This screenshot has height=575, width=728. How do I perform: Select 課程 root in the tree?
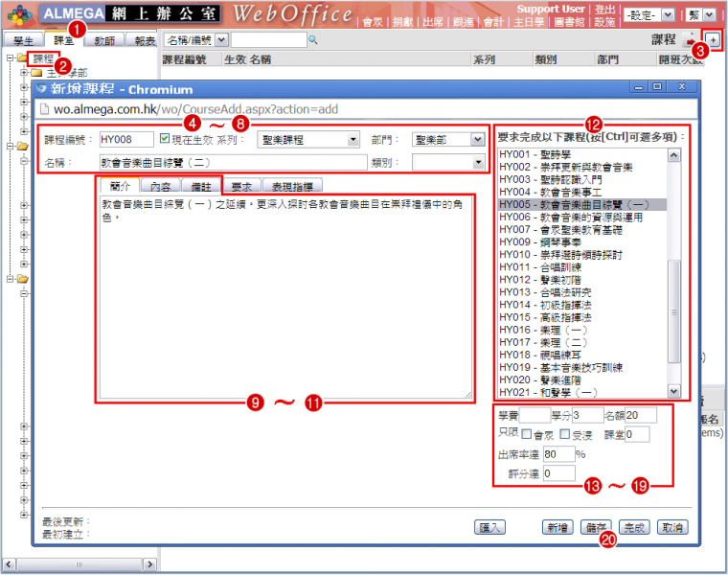click(x=43, y=58)
